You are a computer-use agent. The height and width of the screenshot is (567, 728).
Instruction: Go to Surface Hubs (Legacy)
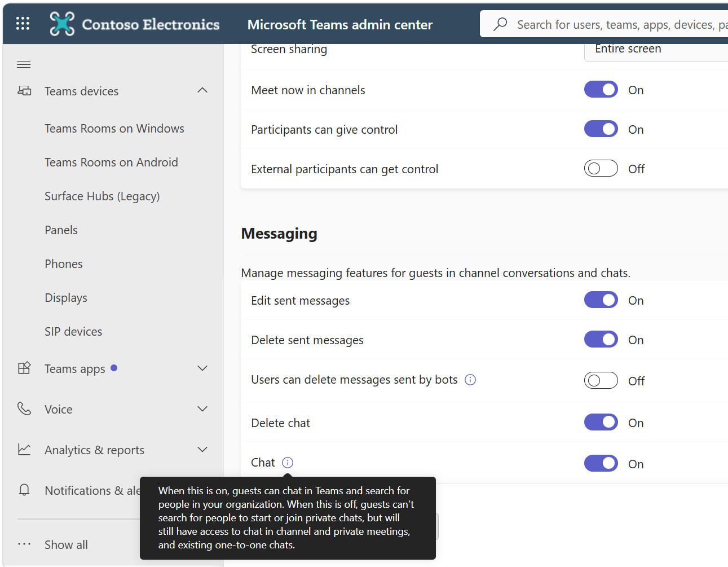point(102,196)
